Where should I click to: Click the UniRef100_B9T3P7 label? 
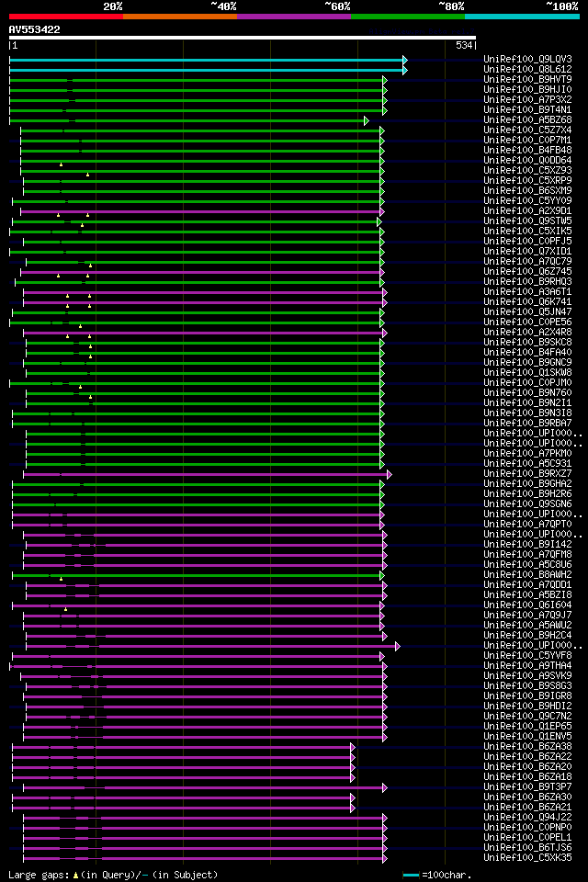pos(527,787)
